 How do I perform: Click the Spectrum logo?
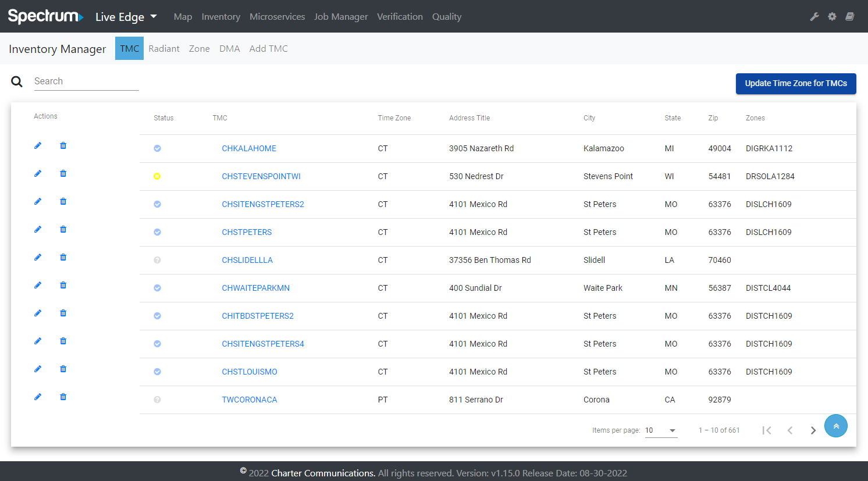(x=45, y=16)
